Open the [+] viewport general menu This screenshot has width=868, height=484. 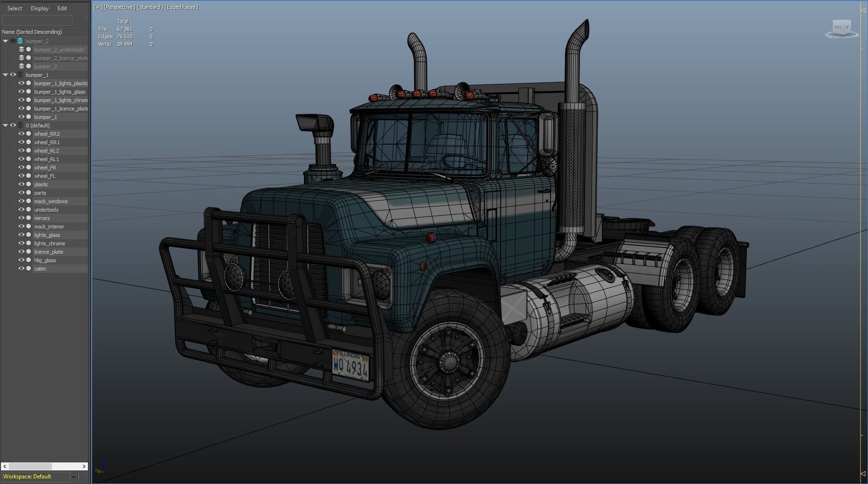click(x=98, y=7)
